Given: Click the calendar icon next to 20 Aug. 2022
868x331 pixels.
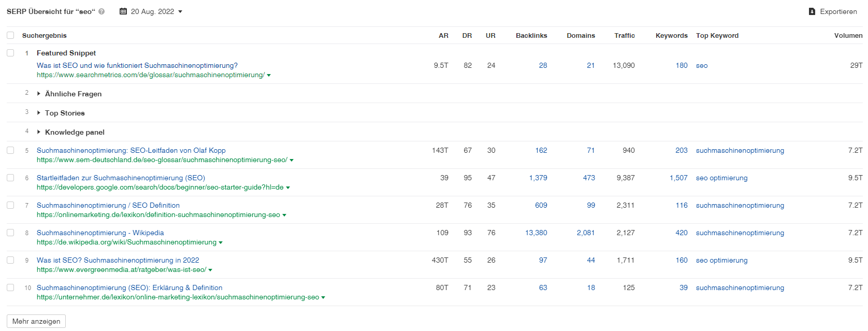Looking at the screenshot, I should [123, 11].
